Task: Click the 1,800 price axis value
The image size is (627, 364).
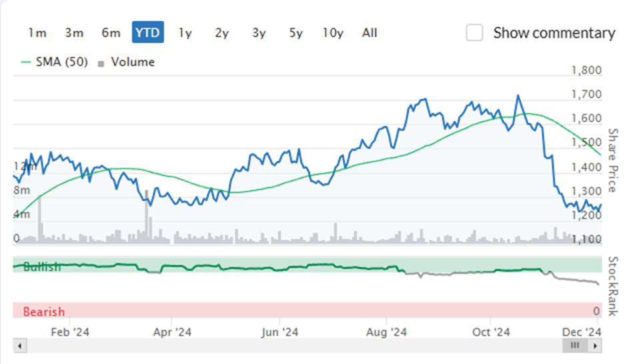Action: pos(586,70)
